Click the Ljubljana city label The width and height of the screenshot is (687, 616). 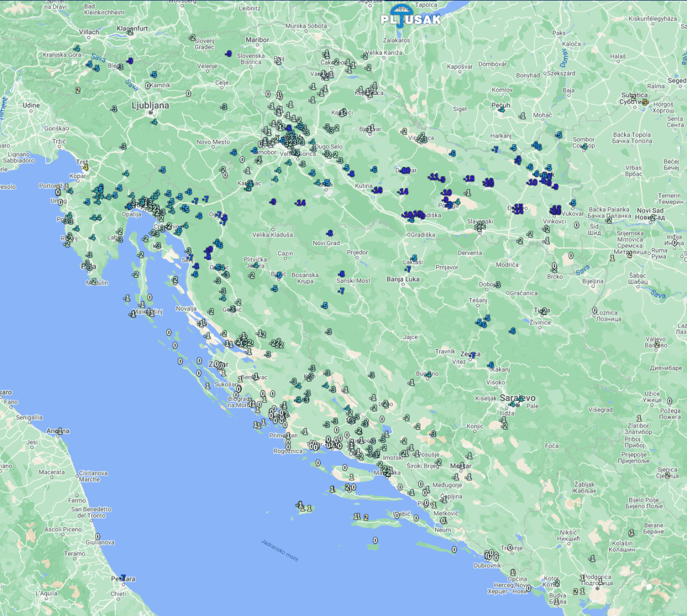click(151, 105)
